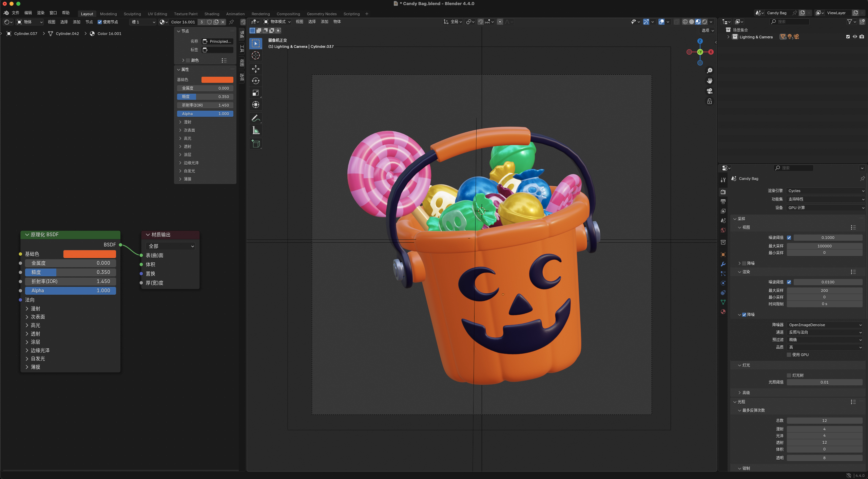Uncheck the 使用节点 checkbox
Screen dimensions: 868x479
point(100,22)
